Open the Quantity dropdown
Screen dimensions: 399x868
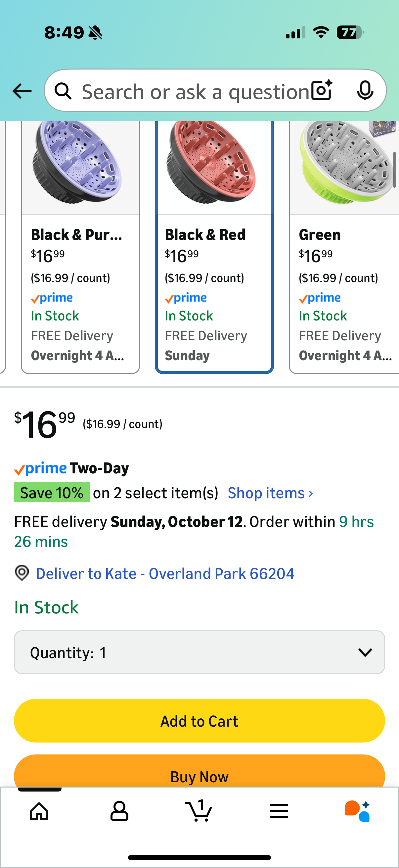[x=199, y=652]
